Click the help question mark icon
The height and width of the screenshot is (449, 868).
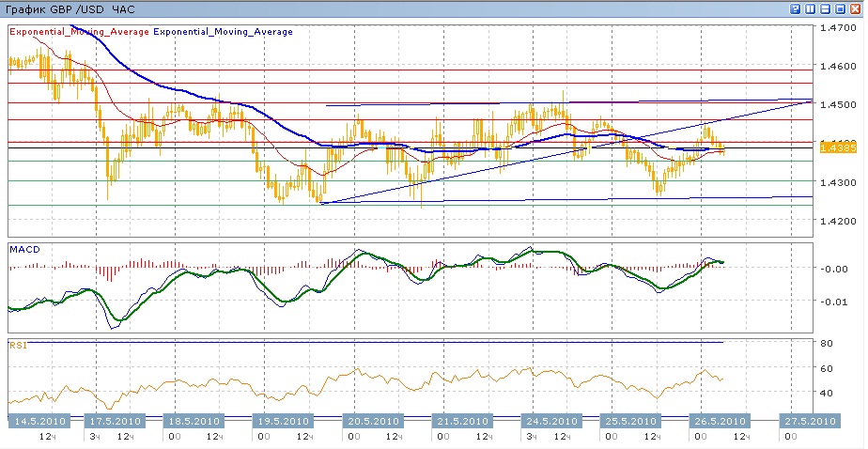click(796, 8)
